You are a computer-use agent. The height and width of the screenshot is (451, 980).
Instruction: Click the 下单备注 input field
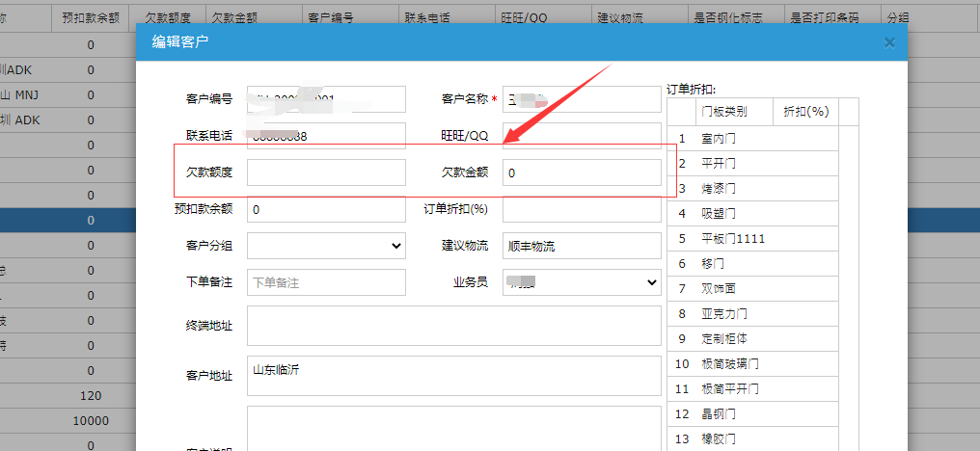tap(326, 282)
